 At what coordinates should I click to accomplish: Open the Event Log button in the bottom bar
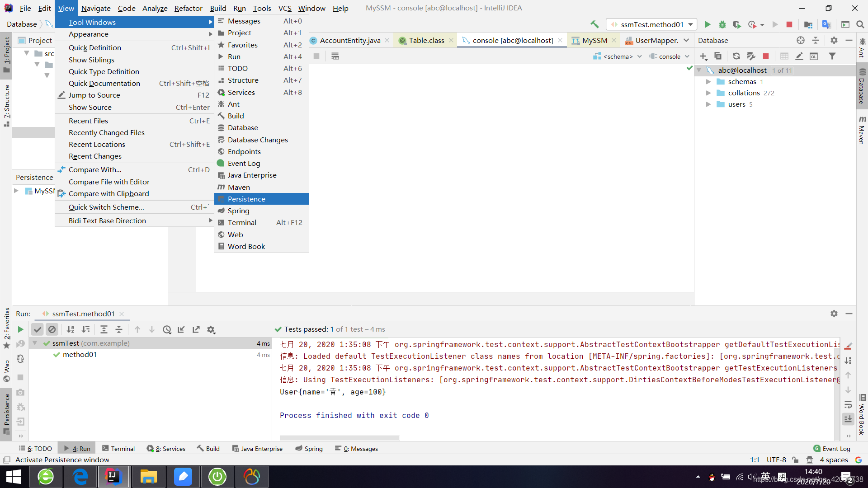click(831, 449)
